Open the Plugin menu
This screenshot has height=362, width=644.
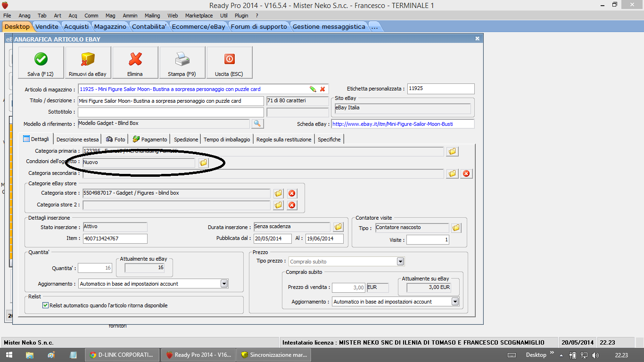point(241,16)
